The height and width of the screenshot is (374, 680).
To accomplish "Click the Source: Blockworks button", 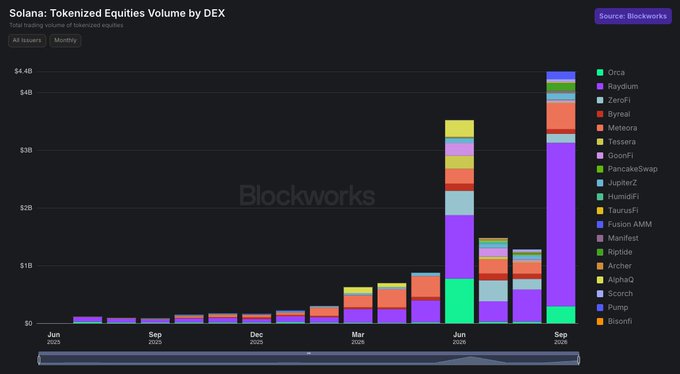I will coord(633,16).
